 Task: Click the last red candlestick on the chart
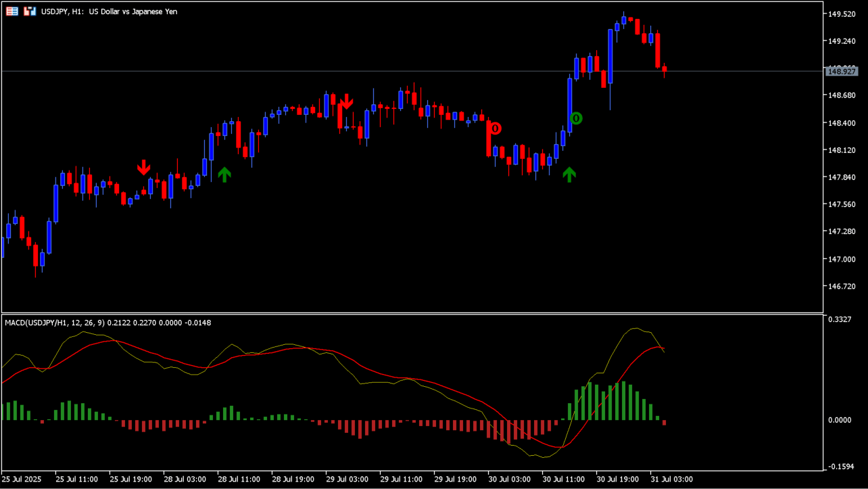click(665, 69)
